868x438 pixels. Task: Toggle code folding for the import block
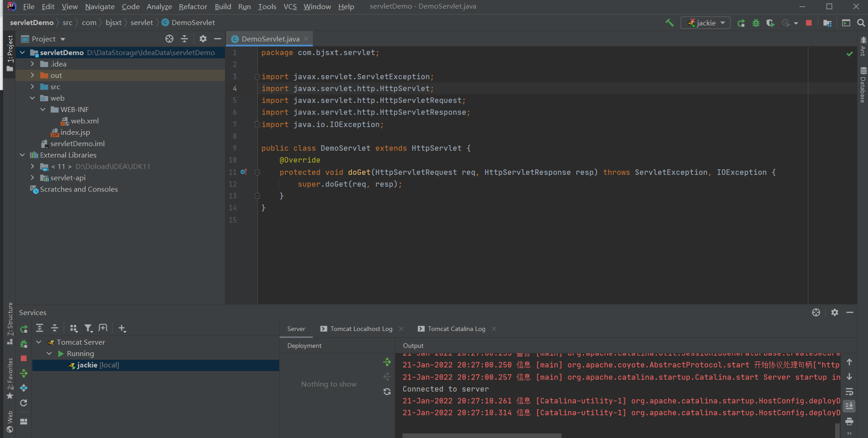(257, 76)
